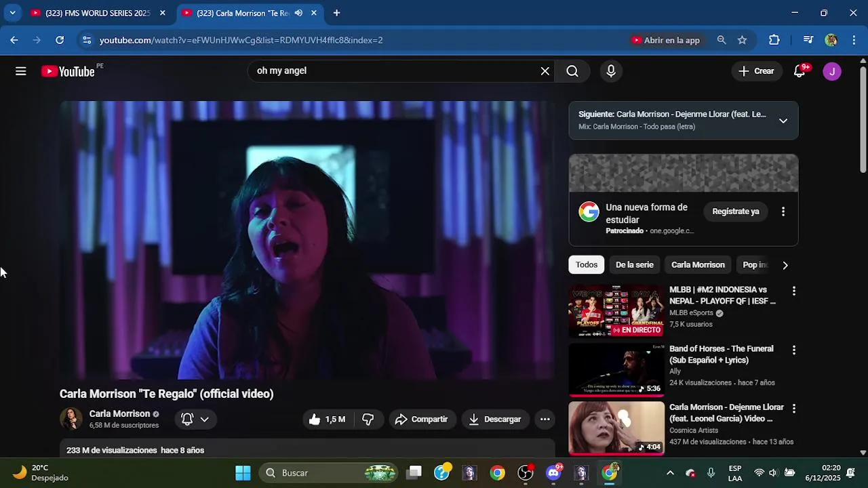Open the Chrome profile avatar

point(831,40)
